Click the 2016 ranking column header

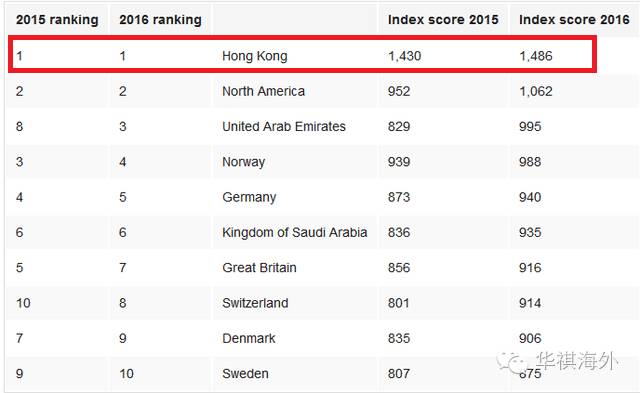pos(160,20)
